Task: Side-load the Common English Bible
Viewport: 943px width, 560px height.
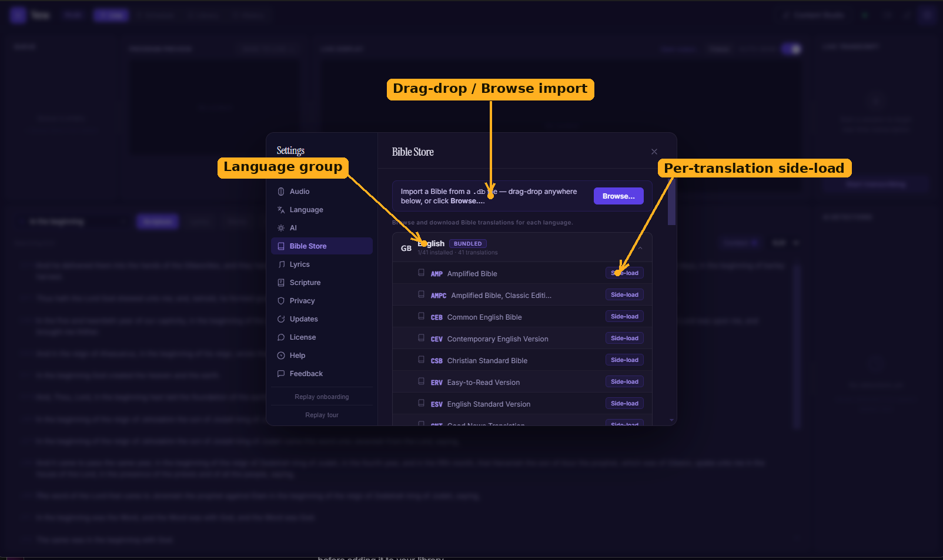Action: click(x=624, y=317)
